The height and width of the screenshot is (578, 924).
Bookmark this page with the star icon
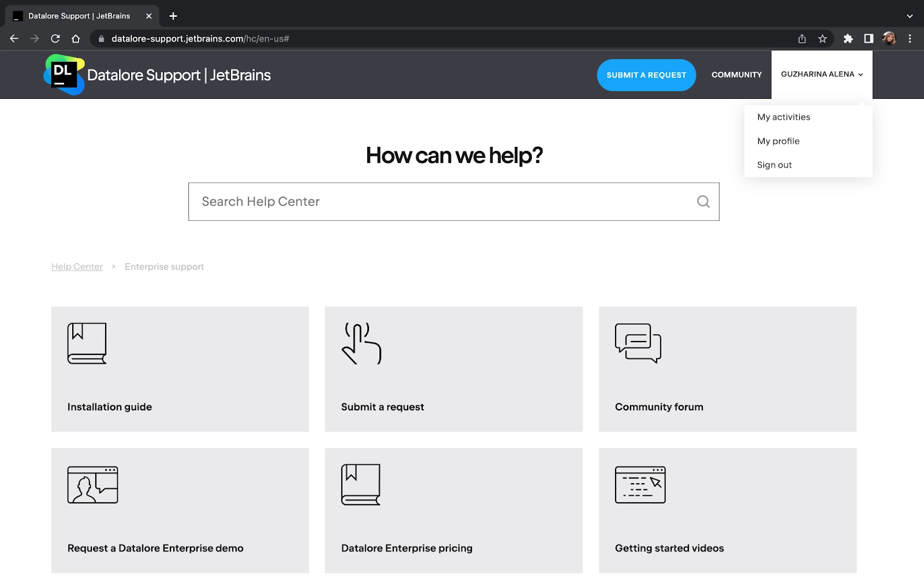(822, 39)
